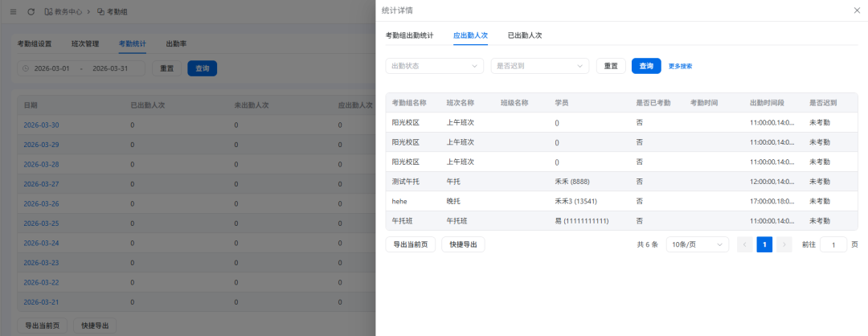
Task: Go to next page arrow
Action: pyautogui.click(x=784, y=244)
